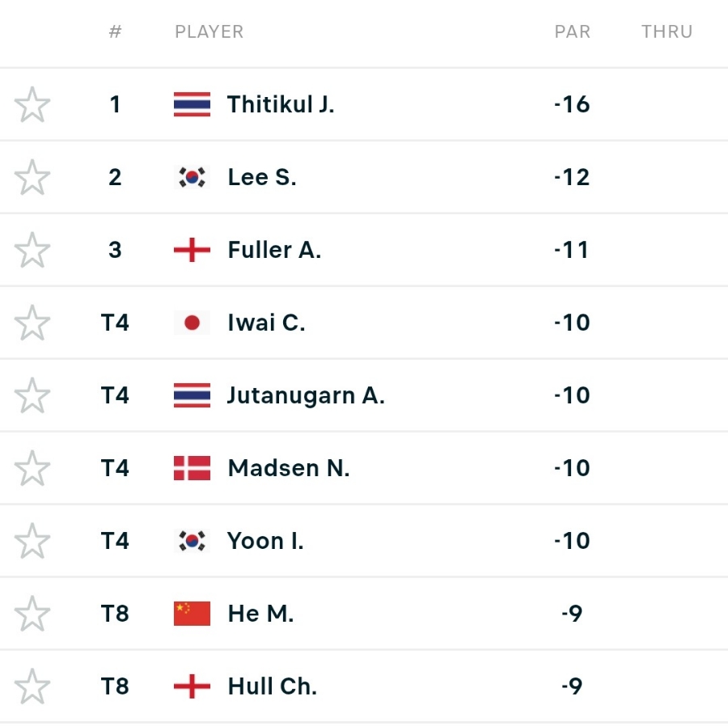Click the South Korea flag beside Lee S.

(192, 177)
